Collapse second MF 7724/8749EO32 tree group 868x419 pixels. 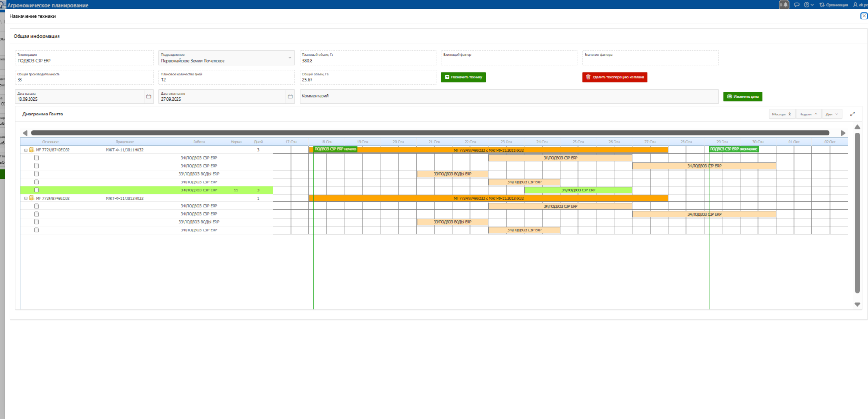26,198
